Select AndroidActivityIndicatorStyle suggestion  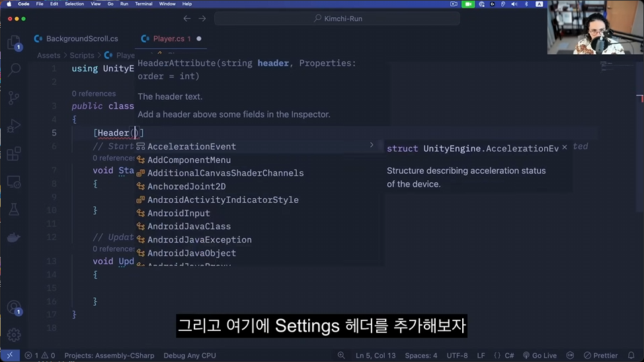point(257,200)
